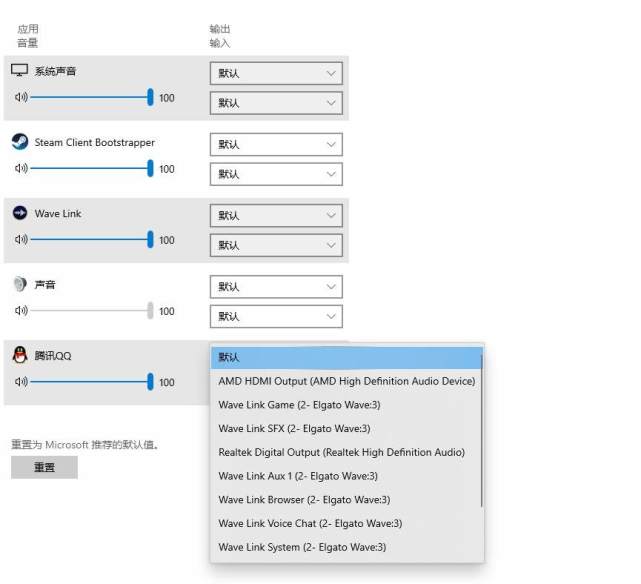641x584 pixels.
Task: Click the Wave Link app icon
Action: pyautogui.click(x=20, y=213)
